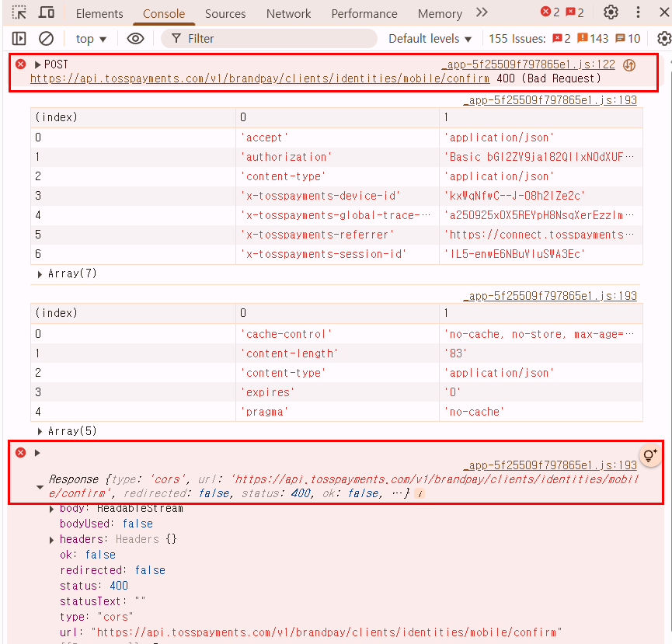Select the 'content-length' cell

[338, 353]
